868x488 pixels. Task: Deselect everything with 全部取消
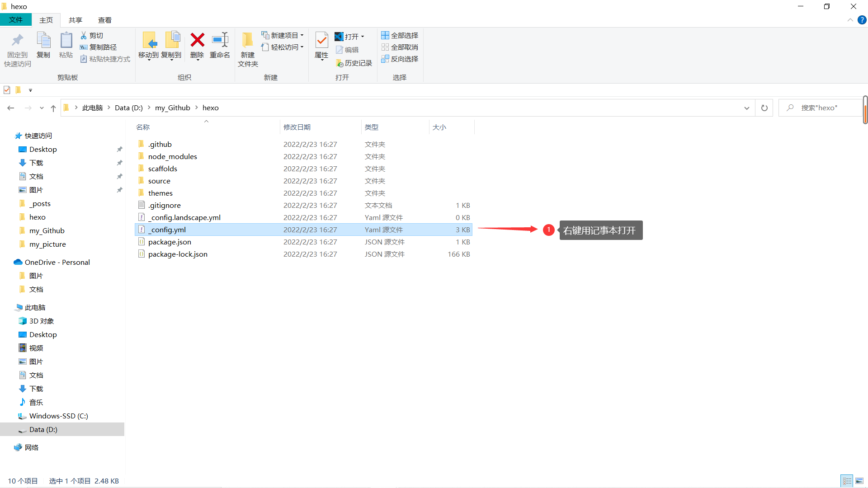(x=400, y=47)
